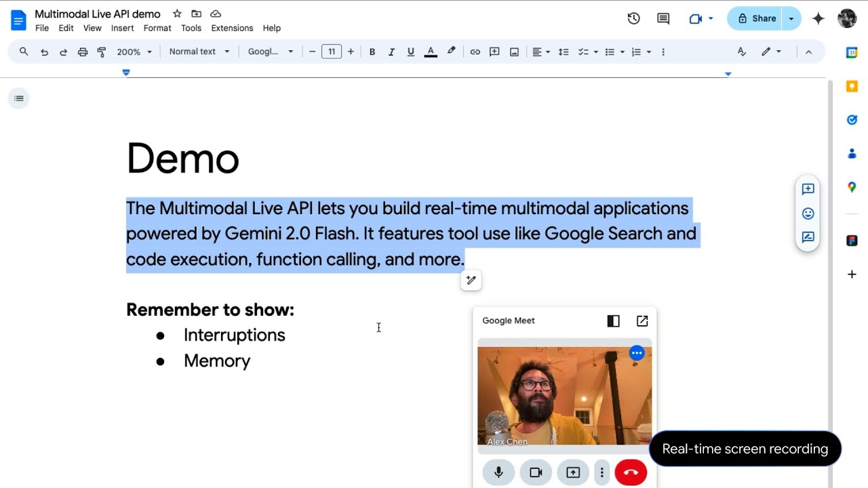Open the Tasks side panel

852,120
